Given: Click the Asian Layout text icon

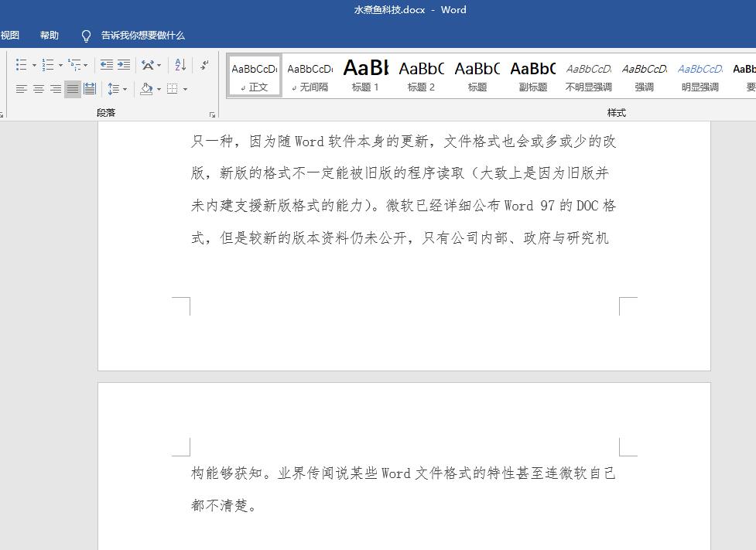Looking at the screenshot, I should point(147,65).
